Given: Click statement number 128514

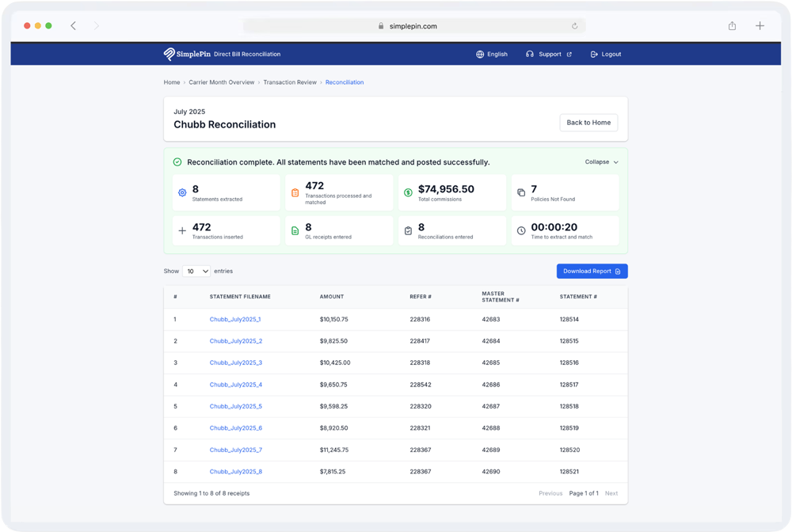Looking at the screenshot, I should coord(569,320).
